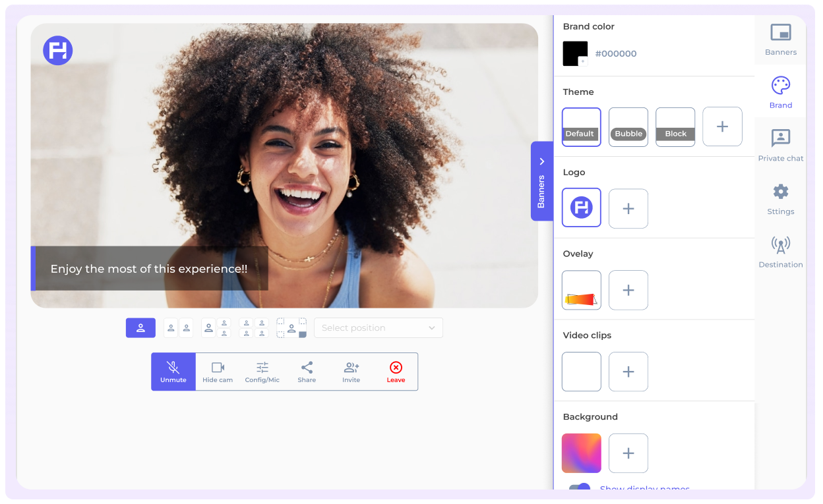This screenshot has height=504, width=823.
Task: Open the Destination tab
Action: pyautogui.click(x=781, y=252)
